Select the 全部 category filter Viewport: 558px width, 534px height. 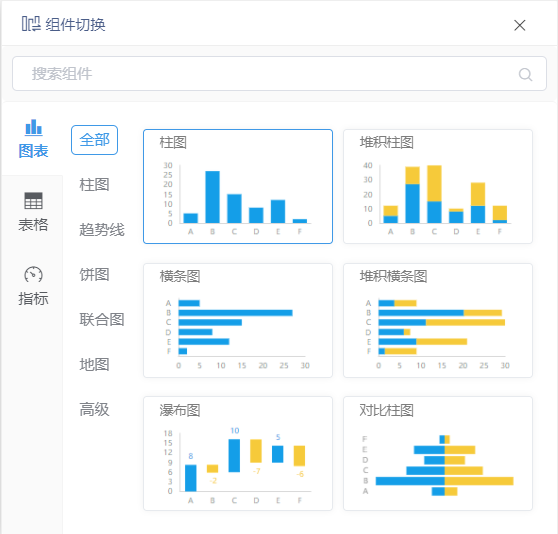pyautogui.click(x=94, y=140)
